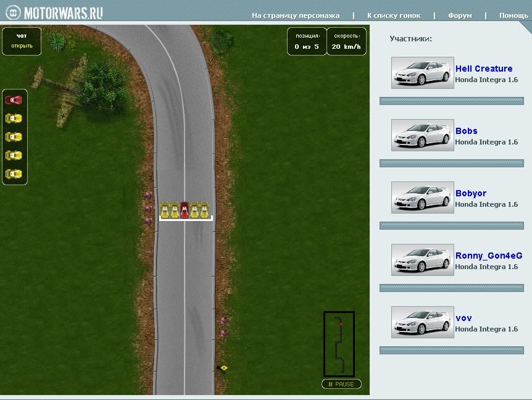Click the bottom yellow car icon in the standings panel
This screenshot has width=532, height=400.
point(14,174)
